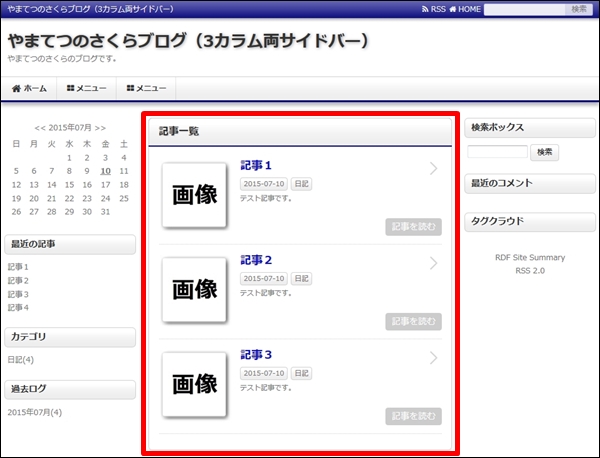Click the 日記 tag under 記事1
The height and width of the screenshot is (458, 600).
coord(301,184)
